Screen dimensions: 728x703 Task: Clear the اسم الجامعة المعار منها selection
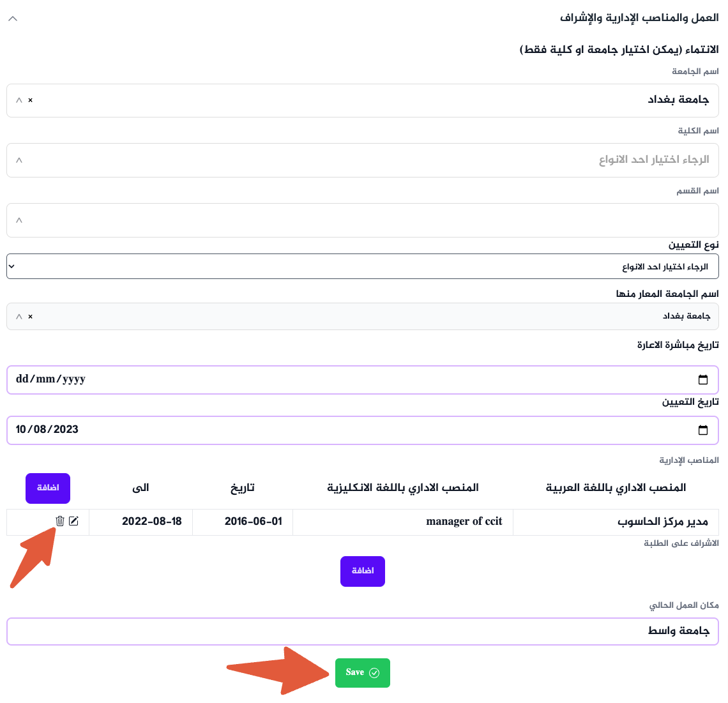click(30, 317)
